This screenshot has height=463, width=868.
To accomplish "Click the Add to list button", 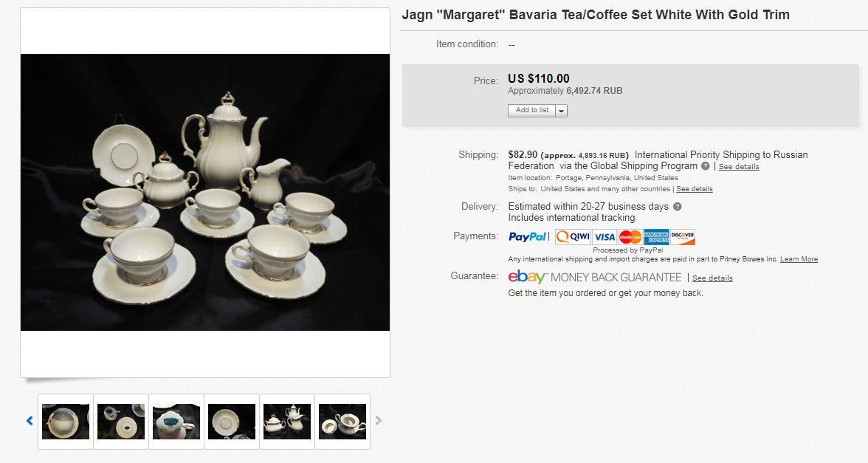I will (532, 110).
